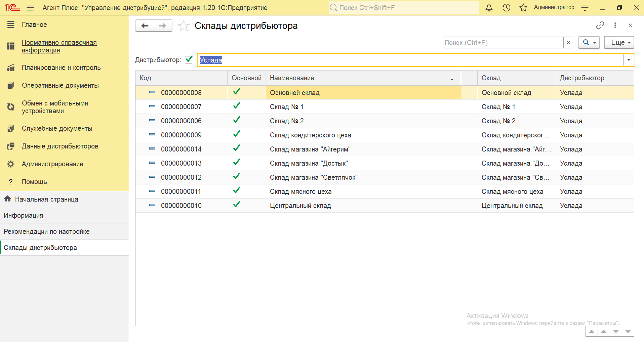Open service settings menu next to Администратор

[585, 8]
